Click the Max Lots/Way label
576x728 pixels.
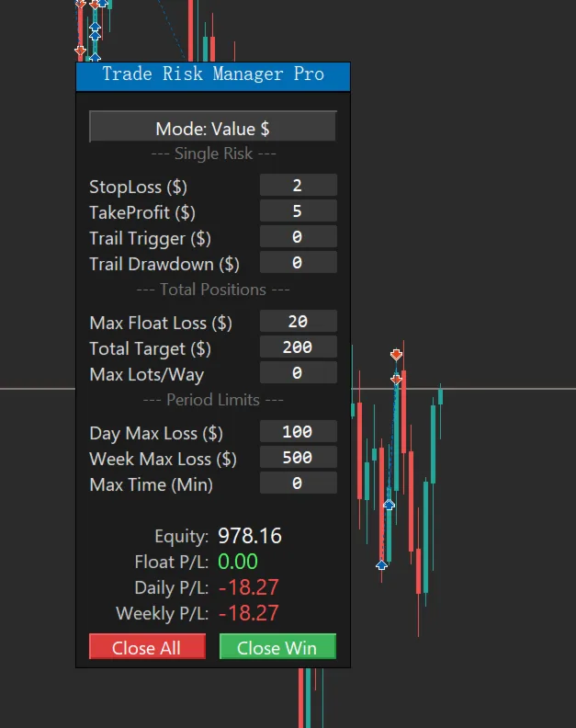pos(147,375)
